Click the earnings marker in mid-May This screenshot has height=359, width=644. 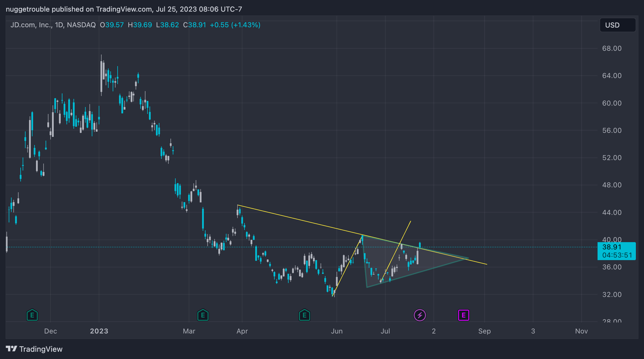point(305,315)
